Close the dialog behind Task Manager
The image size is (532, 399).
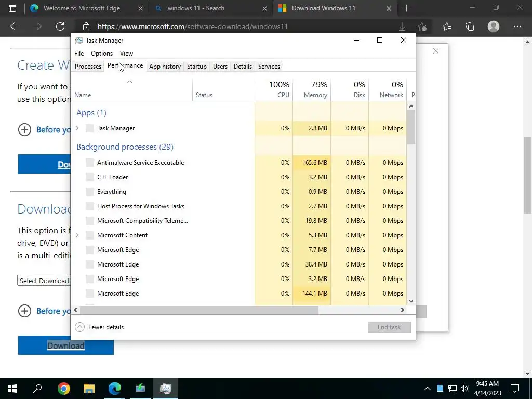click(x=436, y=51)
